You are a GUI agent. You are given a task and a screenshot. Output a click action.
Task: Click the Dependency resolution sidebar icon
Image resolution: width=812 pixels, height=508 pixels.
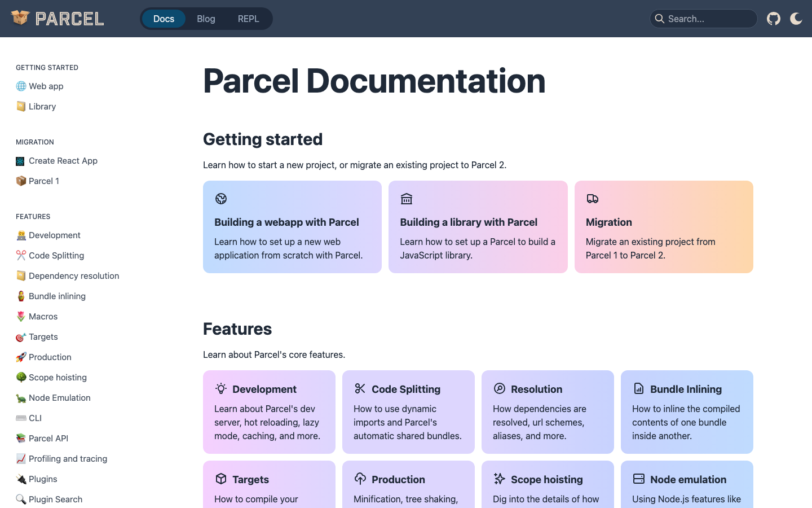pyautogui.click(x=21, y=275)
